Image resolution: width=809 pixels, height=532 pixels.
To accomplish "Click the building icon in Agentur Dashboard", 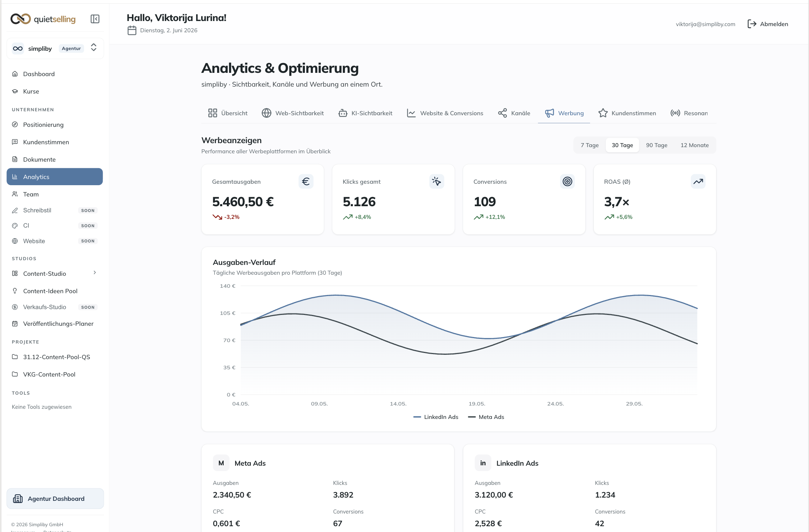I will pyautogui.click(x=18, y=499).
